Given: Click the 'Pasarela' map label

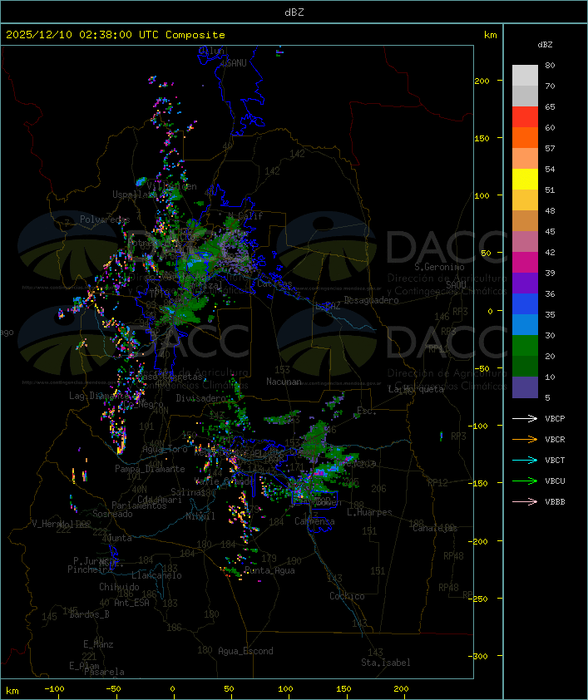Looking at the screenshot, I should [105, 672].
